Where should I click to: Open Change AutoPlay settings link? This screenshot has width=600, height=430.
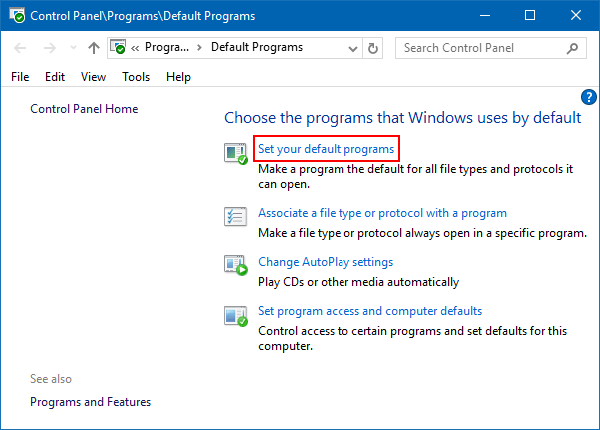pos(326,262)
